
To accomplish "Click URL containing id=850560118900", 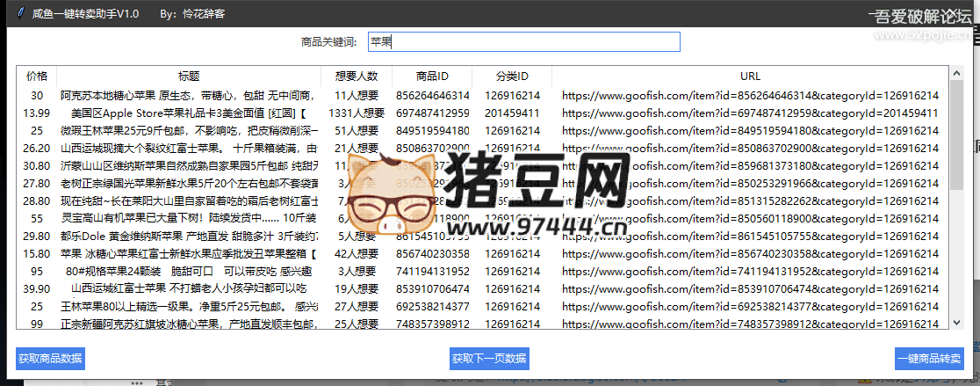I will coord(750,218).
